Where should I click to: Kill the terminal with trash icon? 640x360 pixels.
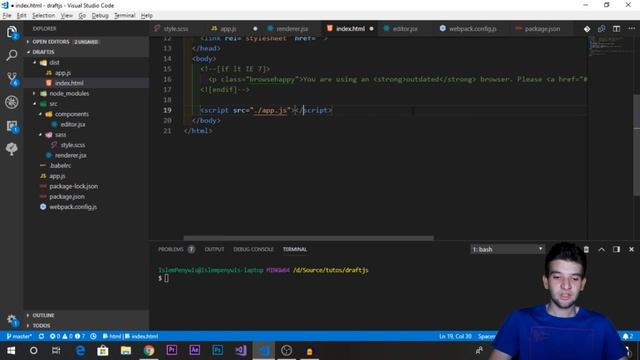pos(586,249)
